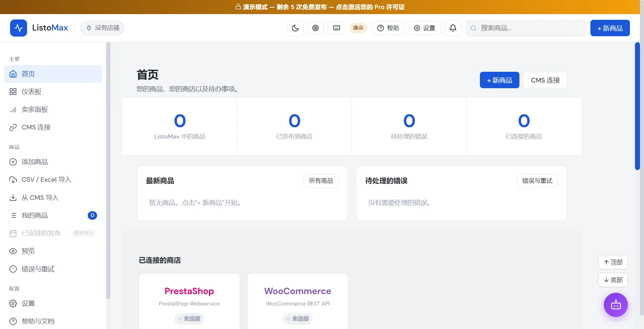Jump to 底部 button
This screenshot has width=644, height=329.
pos(613,280)
